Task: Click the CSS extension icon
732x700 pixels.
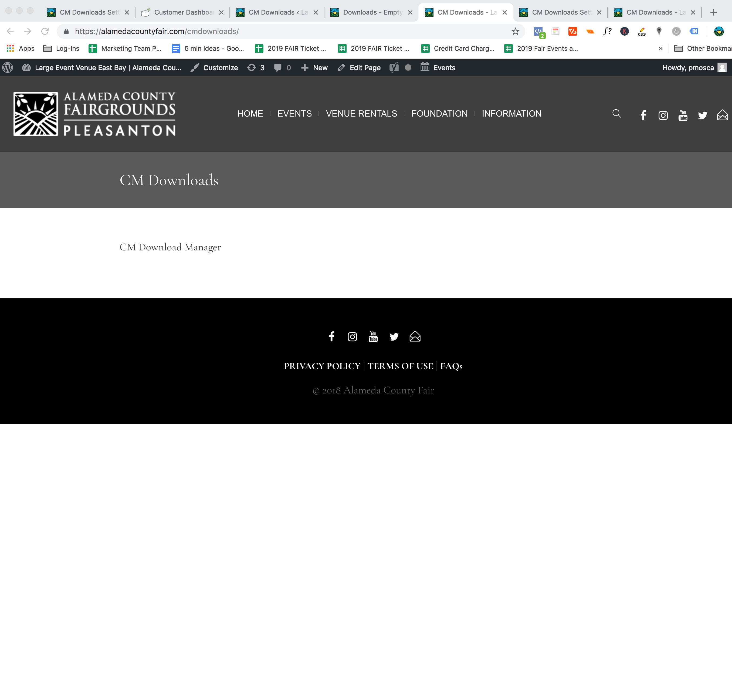Action: tap(642, 31)
